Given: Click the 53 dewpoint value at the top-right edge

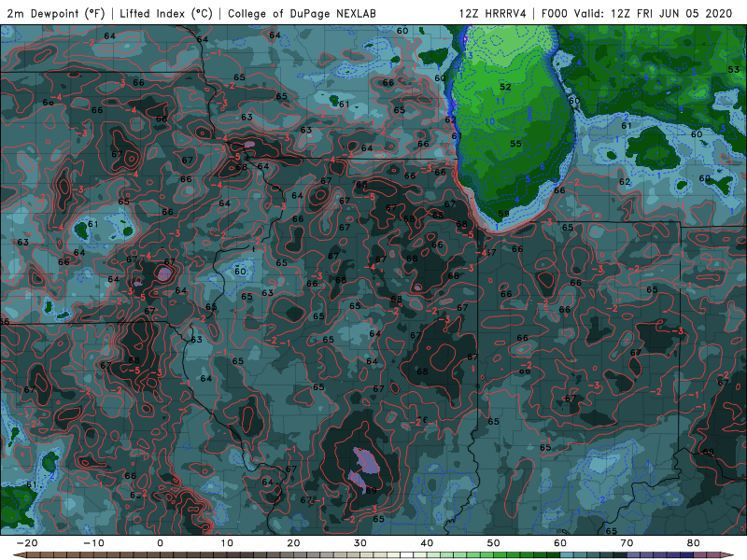Looking at the screenshot, I should pyautogui.click(x=734, y=69).
